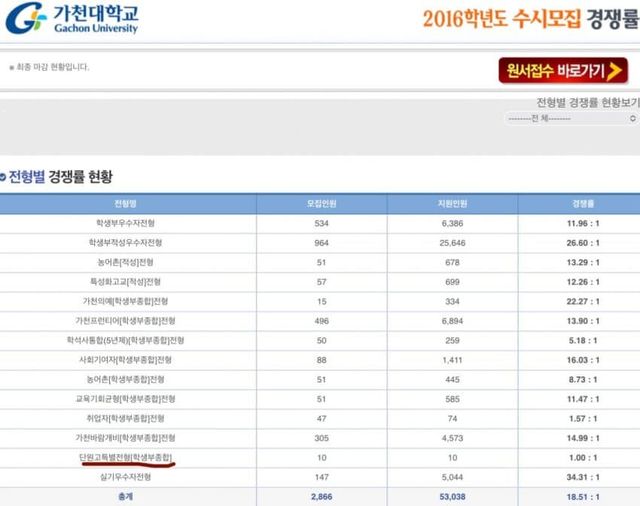Select the 학생부우수자전형 row name
Image resolution: width=640 pixels, height=506 pixels.
(x=128, y=223)
